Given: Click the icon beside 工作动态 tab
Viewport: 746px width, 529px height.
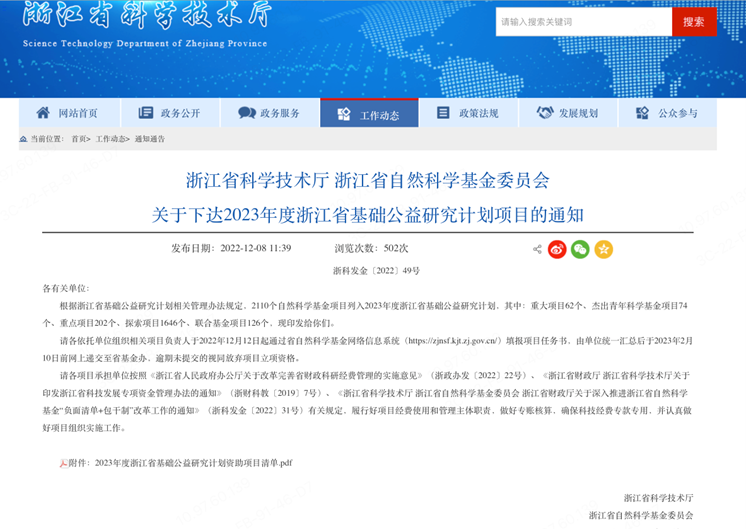Looking at the screenshot, I should (344, 114).
